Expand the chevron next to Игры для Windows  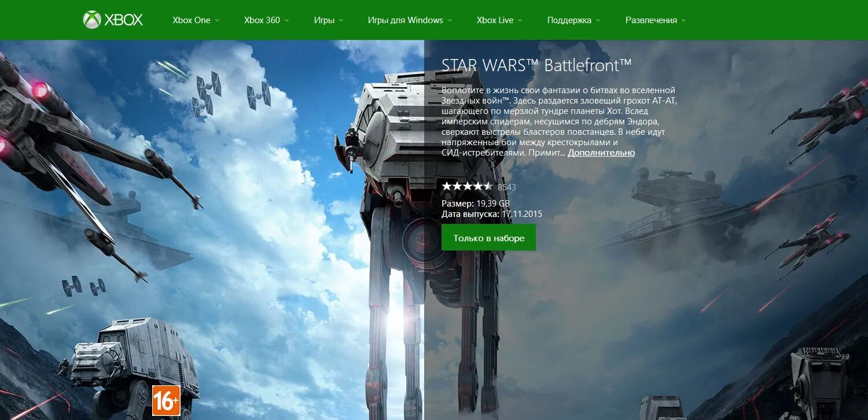pyautogui.click(x=450, y=20)
